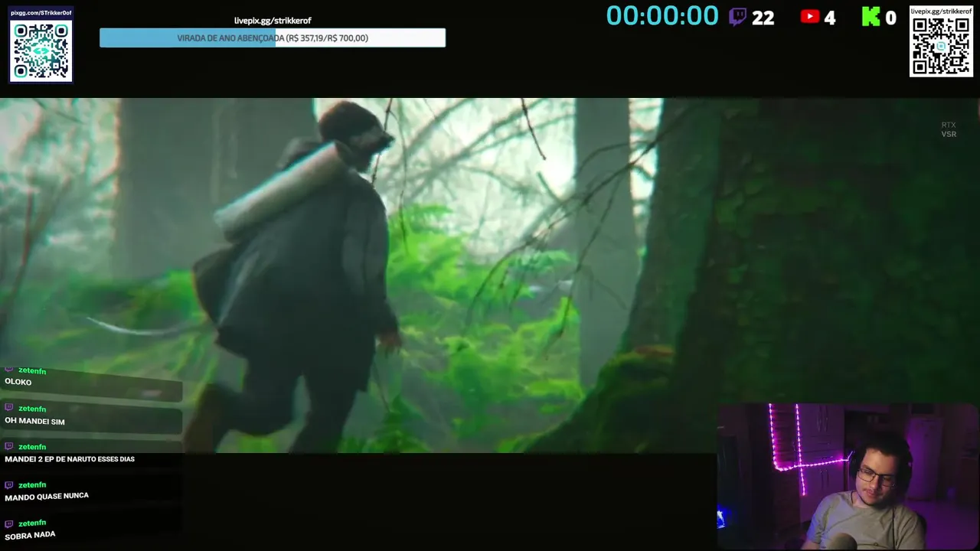Click the main forest video playing area
The height and width of the screenshot is (551, 980).
click(x=490, y=275)
